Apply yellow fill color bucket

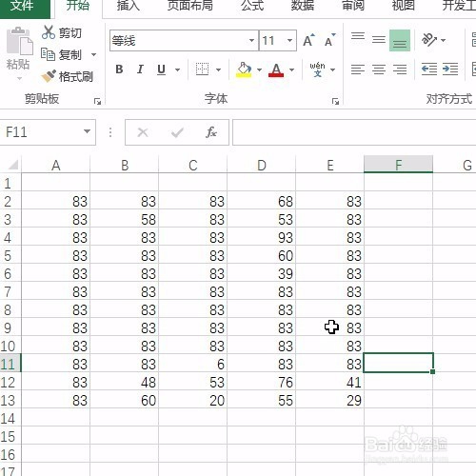click(x=244, y=69)
